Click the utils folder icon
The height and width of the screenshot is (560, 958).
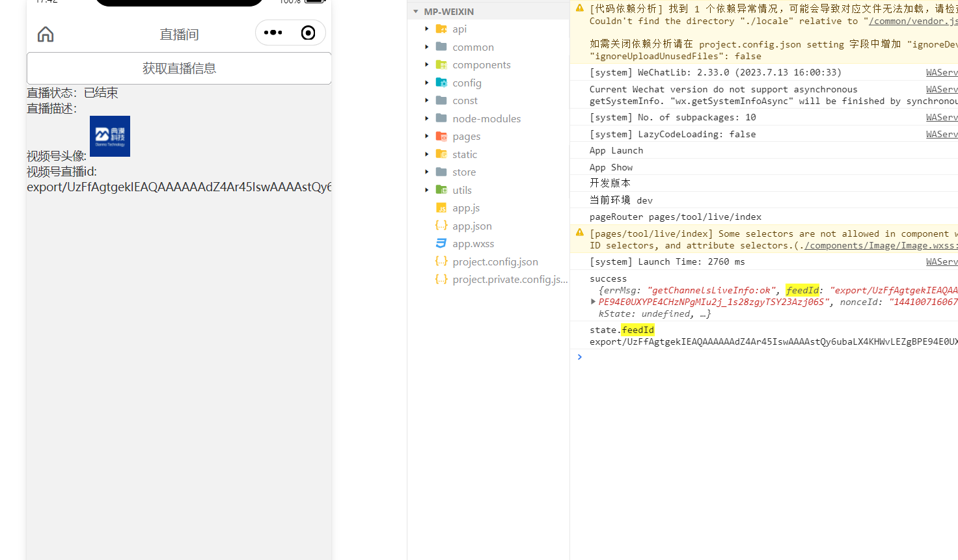click(x=441, y=190)
